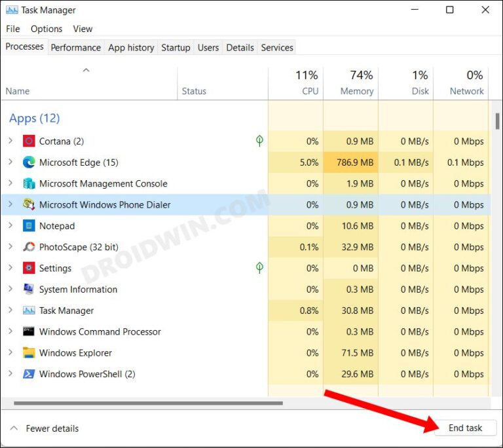The width and height of the screenshot is (503, 448).
Task: Expand the Notepad process row
Action: pyautogui.click(x=10, y=225)
